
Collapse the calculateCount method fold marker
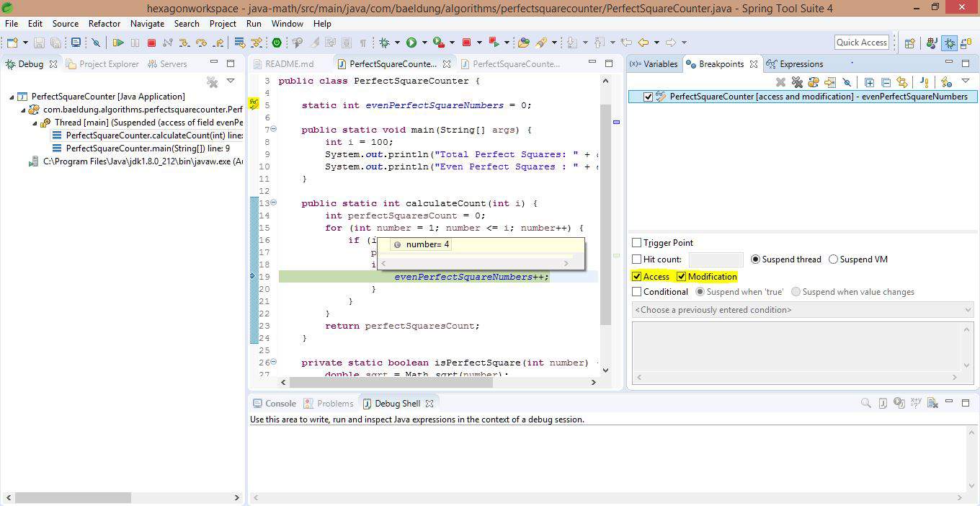(273, 203)
